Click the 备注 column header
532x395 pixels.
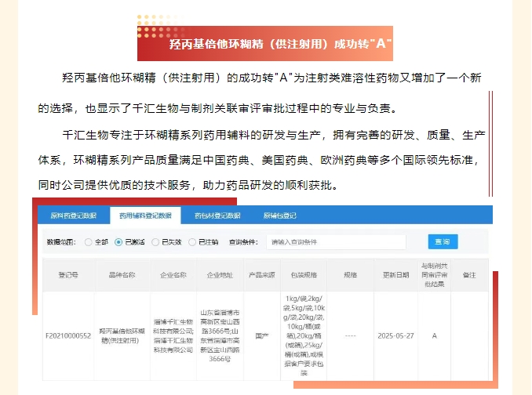pos(469,275)
